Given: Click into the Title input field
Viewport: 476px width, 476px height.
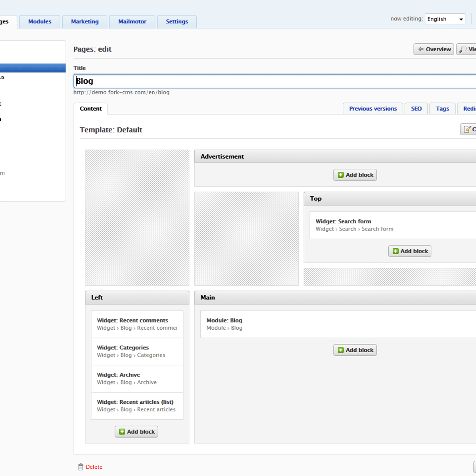Looking at the screenshot, I should 275,81.
